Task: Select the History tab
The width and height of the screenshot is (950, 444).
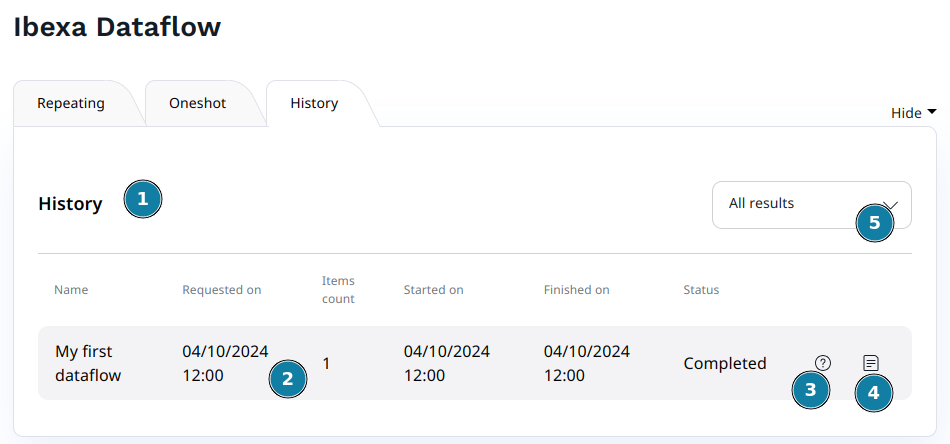Action: point(314,103)
